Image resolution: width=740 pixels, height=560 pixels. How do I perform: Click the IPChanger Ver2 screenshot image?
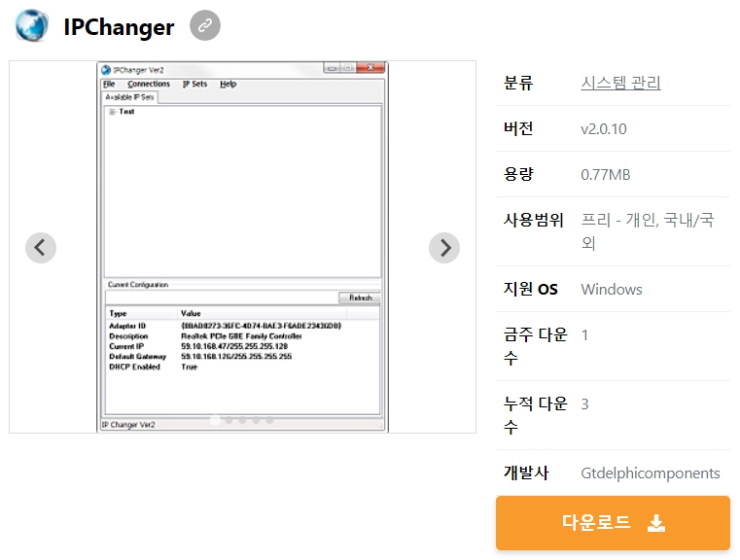242,247
